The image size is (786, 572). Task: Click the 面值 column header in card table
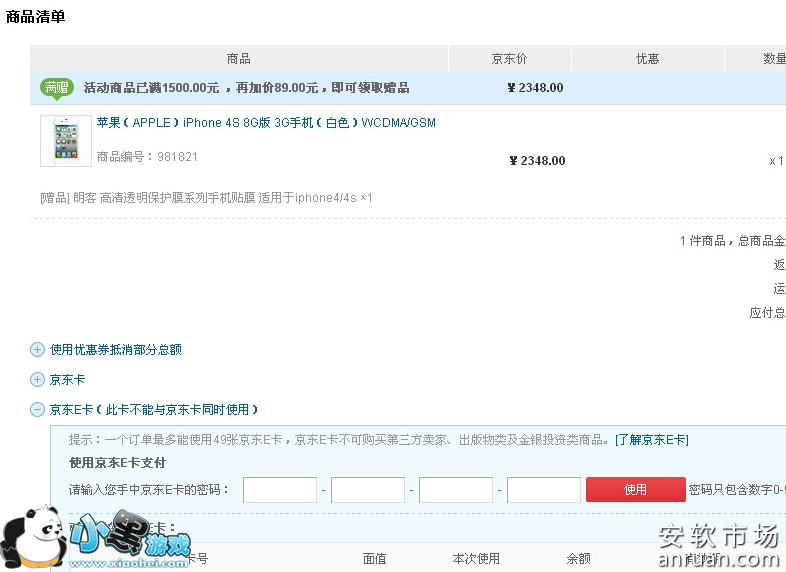pos(374,558)
